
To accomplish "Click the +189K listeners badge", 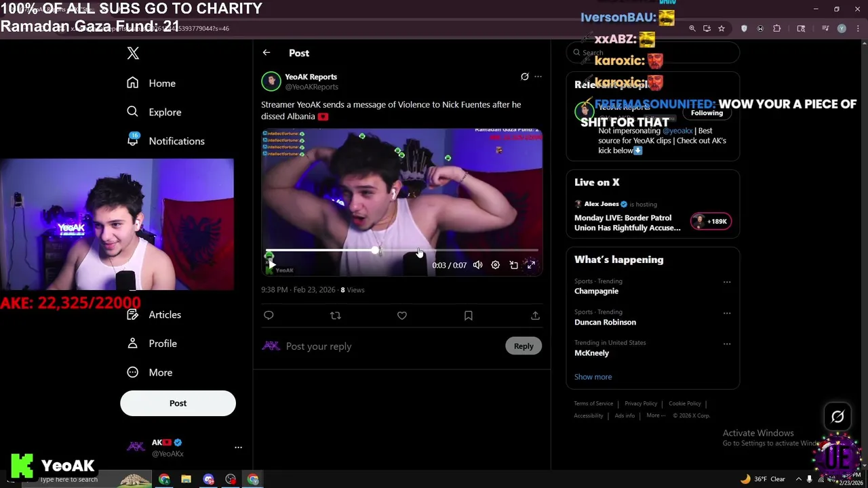I will click(x=711, y=221).
